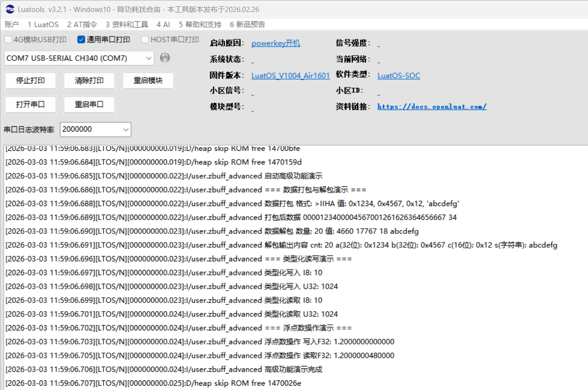The image size is (588, 390).
Task: Click log line 类型化读写演示
Action: tap(179, 259)
